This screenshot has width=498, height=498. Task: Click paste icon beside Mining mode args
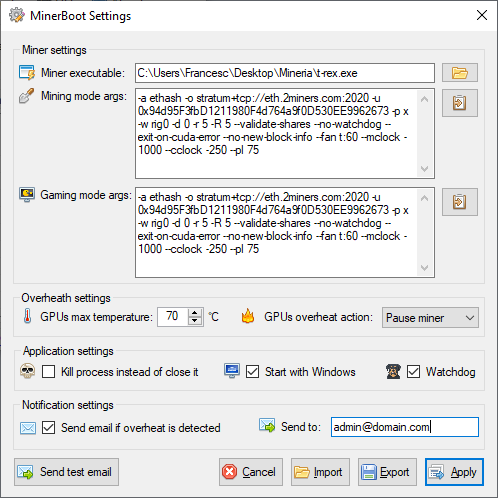pos(460,103)
